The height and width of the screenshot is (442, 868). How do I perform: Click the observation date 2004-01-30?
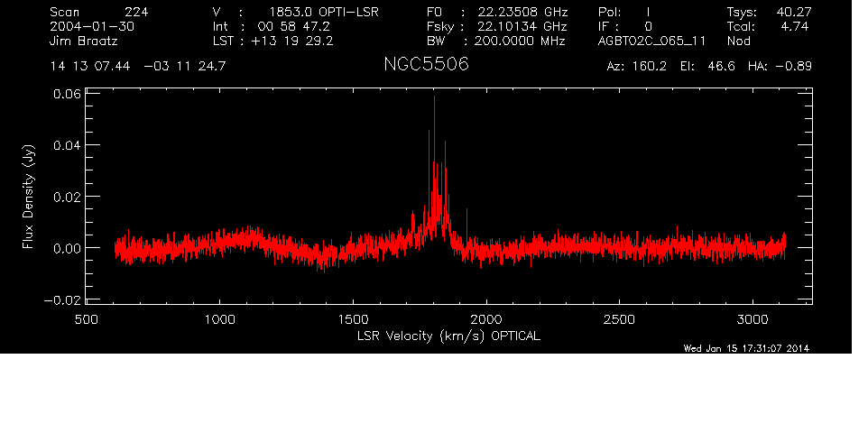92,26
